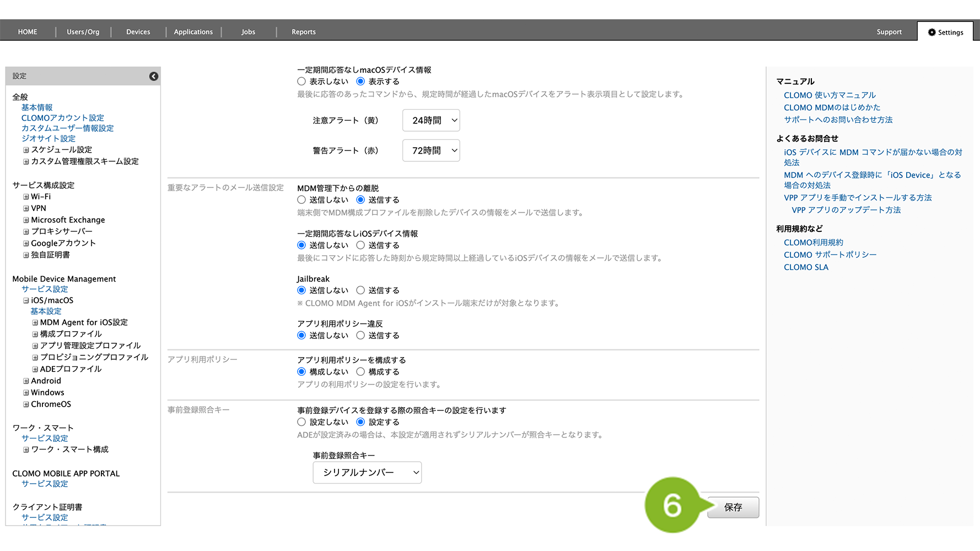Image resolution: width=980 pixels, height=551 pixels.
Task: Expand the ChromeOS tree node
Action: [x=26, y=404]
